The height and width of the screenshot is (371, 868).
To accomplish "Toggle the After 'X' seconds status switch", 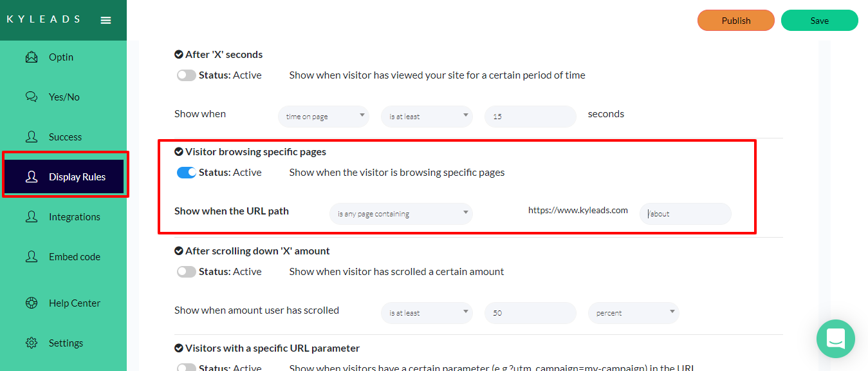I will pyautogui.click(x=187, y=75).
